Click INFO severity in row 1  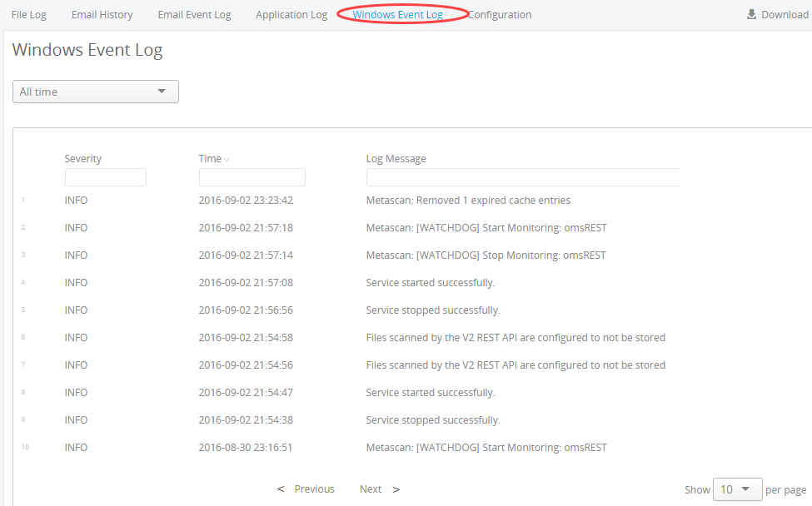click(76, 201)
